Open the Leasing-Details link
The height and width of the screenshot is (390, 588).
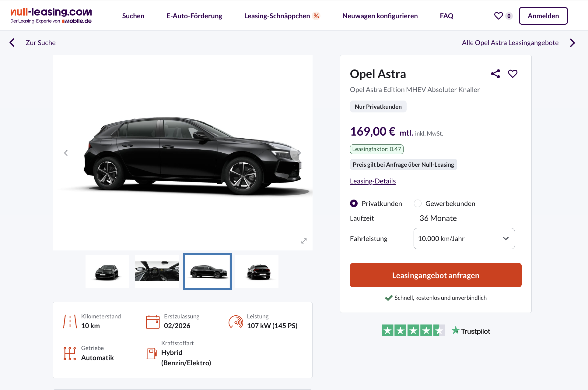(x=373, y=181)
